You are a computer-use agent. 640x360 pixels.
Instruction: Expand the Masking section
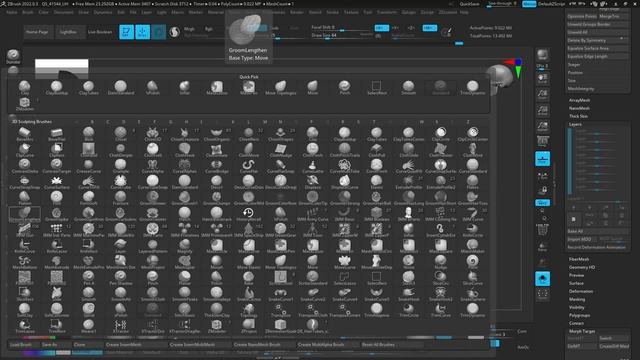[x=577, y=299]
